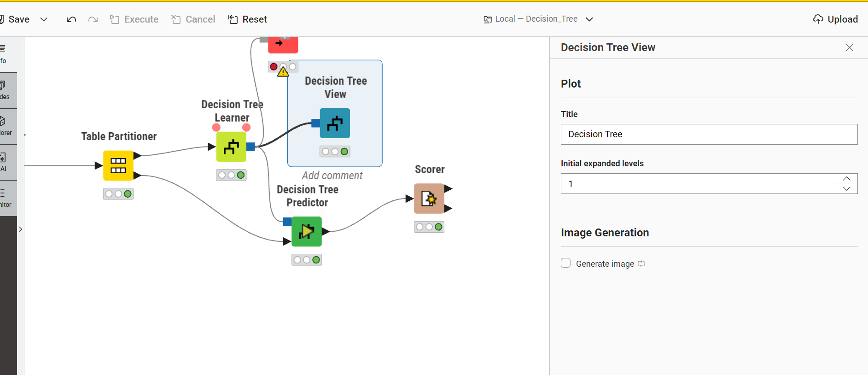This screenshot has height=375, width=868.
Task: Select the Decision Tree Learner node
Action: [231, 147]
